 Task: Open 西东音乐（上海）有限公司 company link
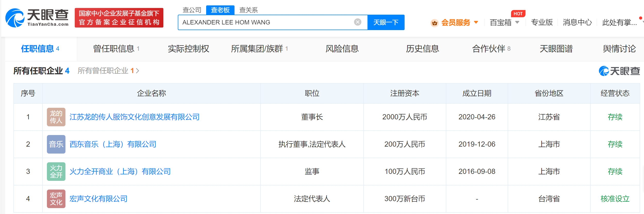click(x=113, y=144)
